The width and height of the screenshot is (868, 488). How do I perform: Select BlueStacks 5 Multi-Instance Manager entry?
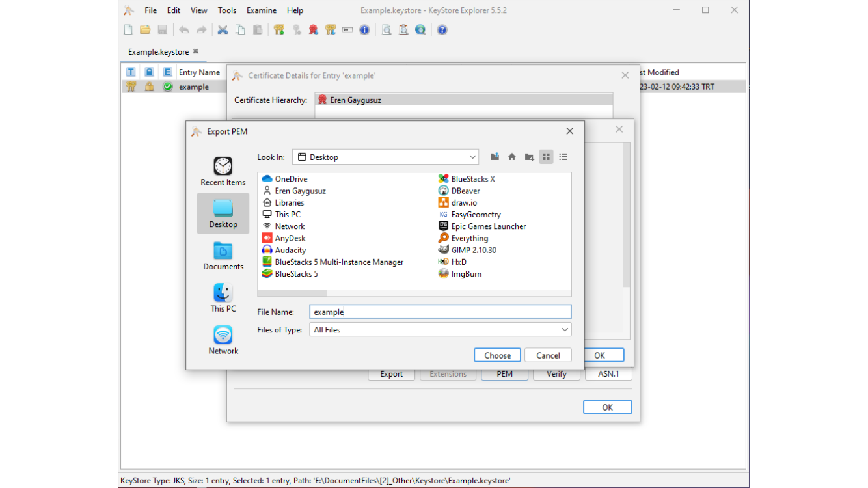(x=332, y=262)
